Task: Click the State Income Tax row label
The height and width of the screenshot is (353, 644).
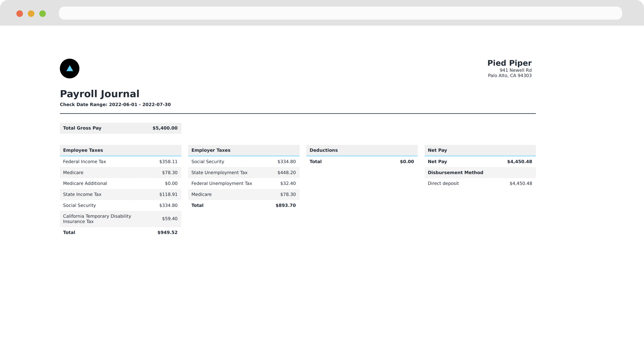Action: [82, 194]
